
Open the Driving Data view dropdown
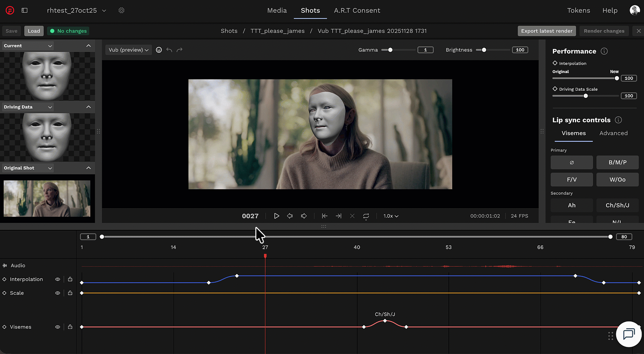[28, 107]
